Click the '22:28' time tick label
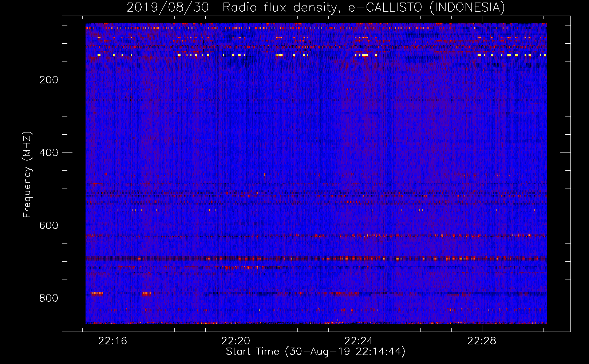 coord(482,341)
